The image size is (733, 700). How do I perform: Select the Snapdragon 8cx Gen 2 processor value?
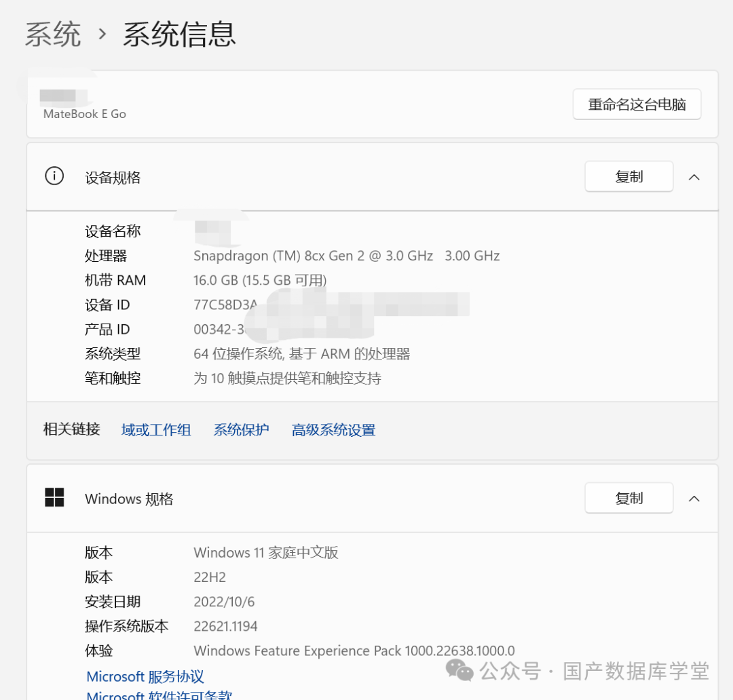(x=346, y=256)
